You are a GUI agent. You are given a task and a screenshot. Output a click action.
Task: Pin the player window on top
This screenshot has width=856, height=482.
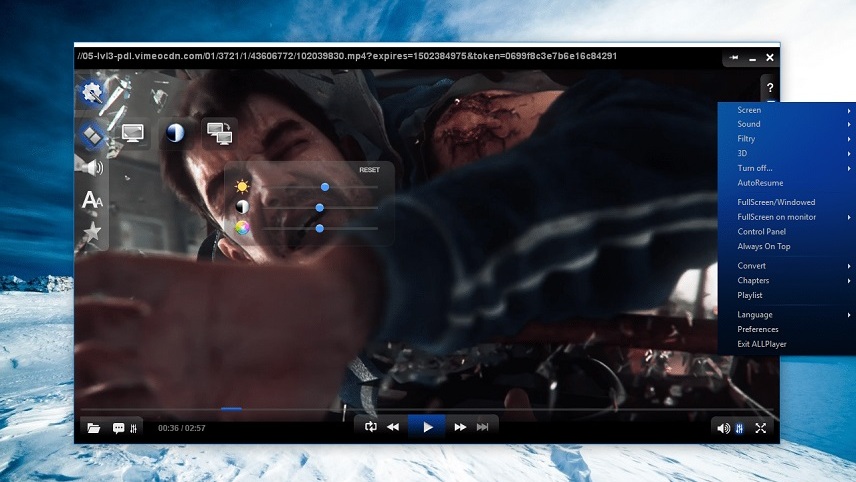(x=734, y=57)
